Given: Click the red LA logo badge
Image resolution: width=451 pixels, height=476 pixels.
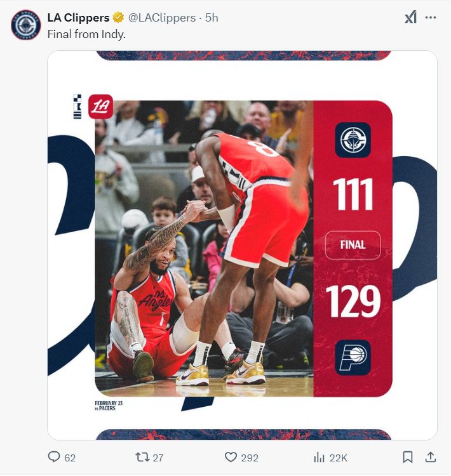Looking at the screenshot, I should (x=100, y=107).
